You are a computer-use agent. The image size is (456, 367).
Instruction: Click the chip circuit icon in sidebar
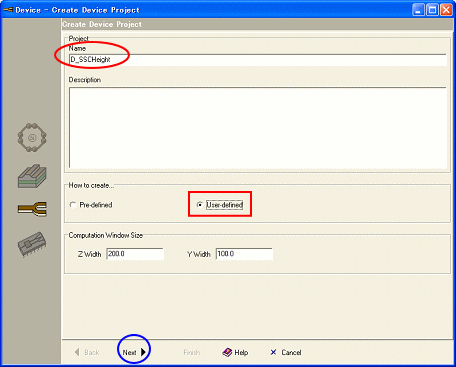(32, 244)
